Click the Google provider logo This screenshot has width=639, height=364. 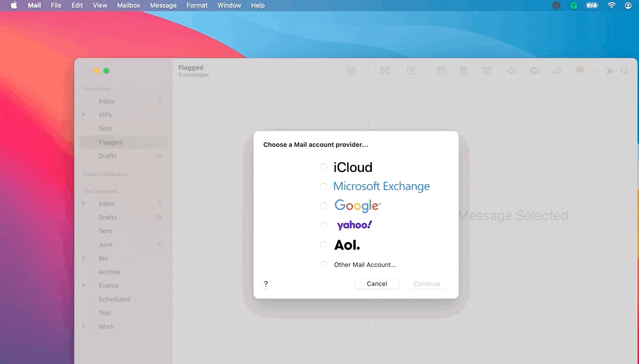pyautogui.click(x=358, y=206)
